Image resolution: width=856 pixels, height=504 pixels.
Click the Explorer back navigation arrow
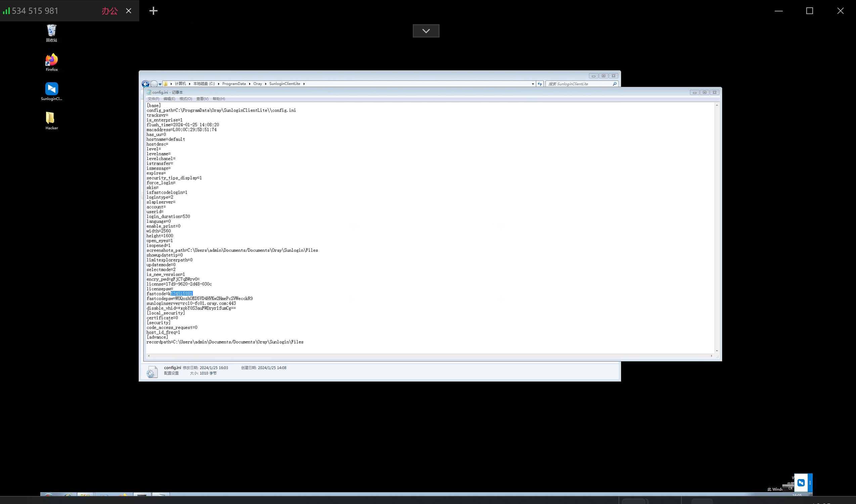pyautogui.click(x=145, y=84)
